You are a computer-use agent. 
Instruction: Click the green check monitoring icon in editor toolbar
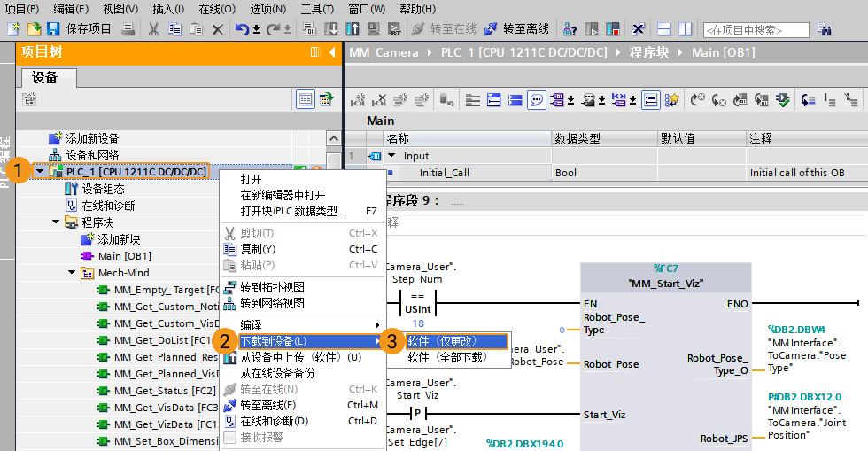coord(782,100)
